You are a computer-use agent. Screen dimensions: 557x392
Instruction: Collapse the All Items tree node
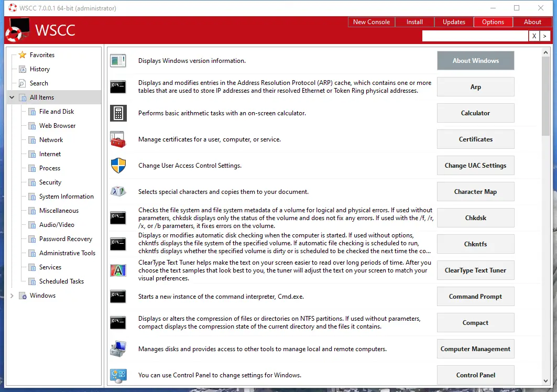[12, 97]
